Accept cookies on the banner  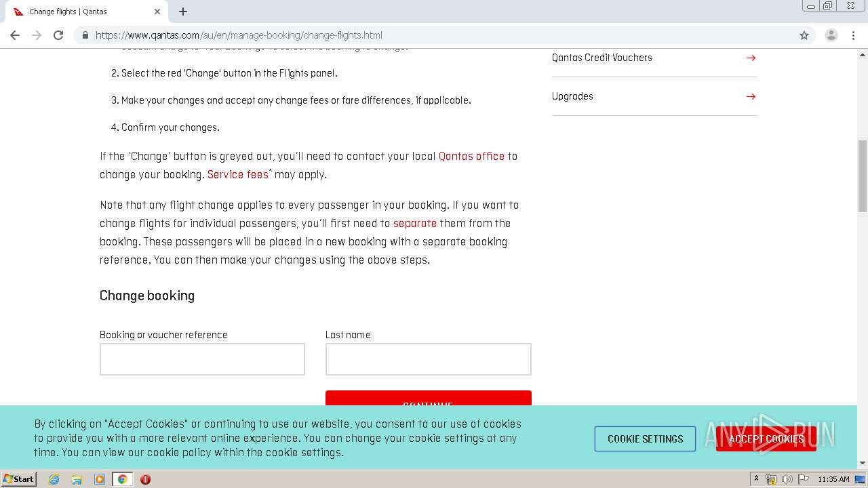click(766, 439)
